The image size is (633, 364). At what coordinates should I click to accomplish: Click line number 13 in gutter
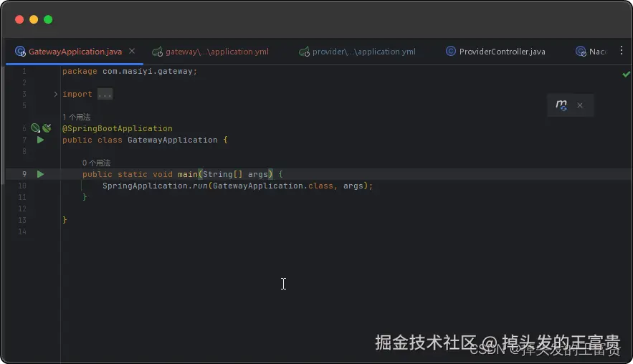pos(22,220)
